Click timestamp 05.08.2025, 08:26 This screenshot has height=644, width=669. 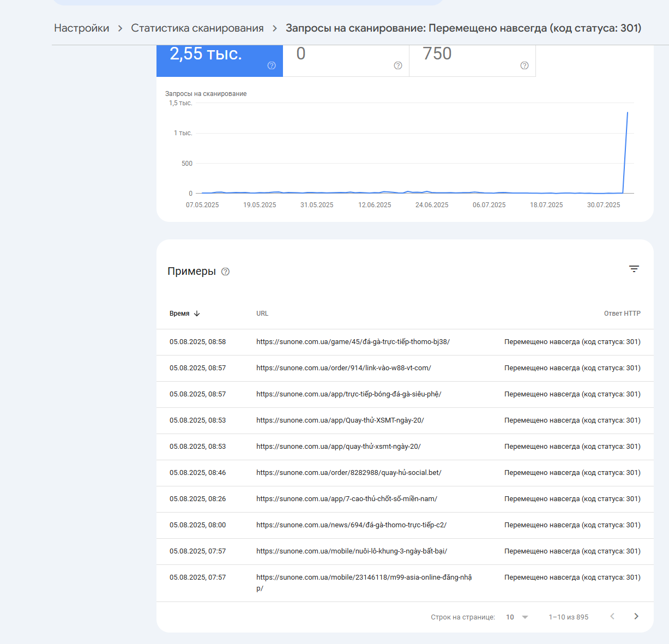[x=197, y=499]
